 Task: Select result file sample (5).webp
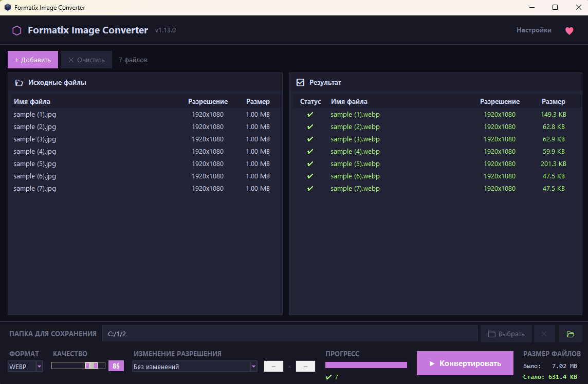pos(436,164)
